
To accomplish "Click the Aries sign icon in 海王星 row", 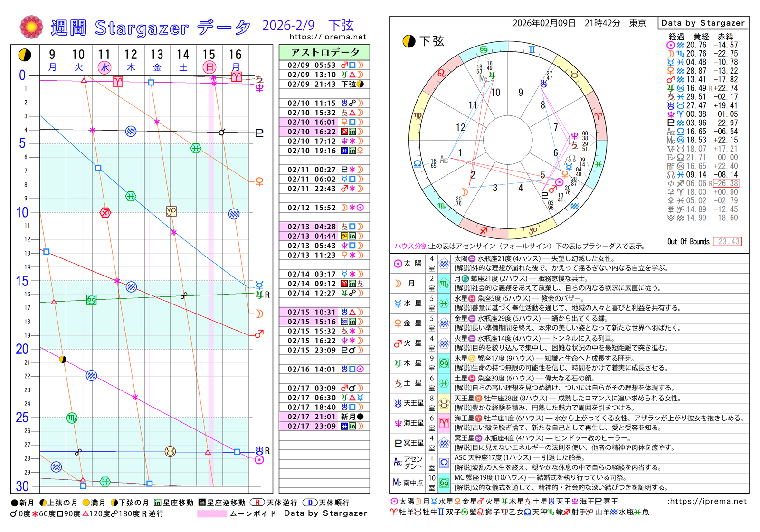I will coord(444,423).
